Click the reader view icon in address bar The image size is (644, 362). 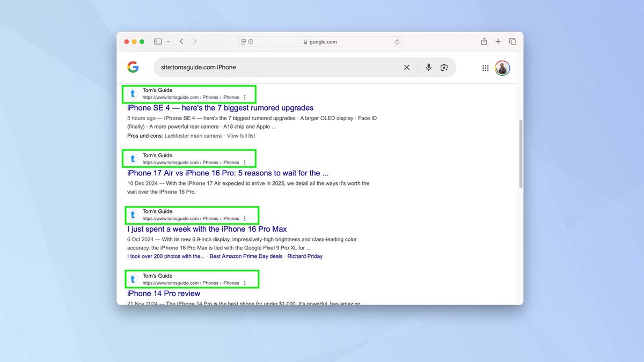point(243,41)
